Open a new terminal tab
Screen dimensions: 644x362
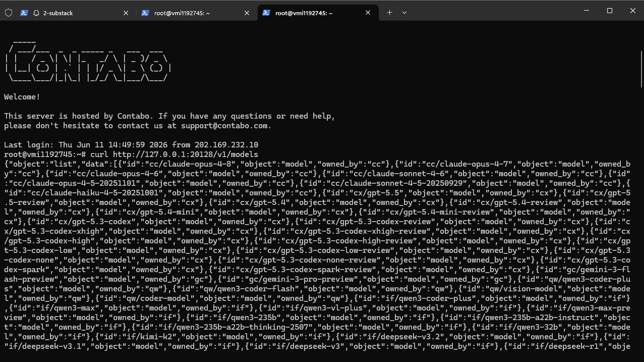pyautogui.click(x=389, y=13)
